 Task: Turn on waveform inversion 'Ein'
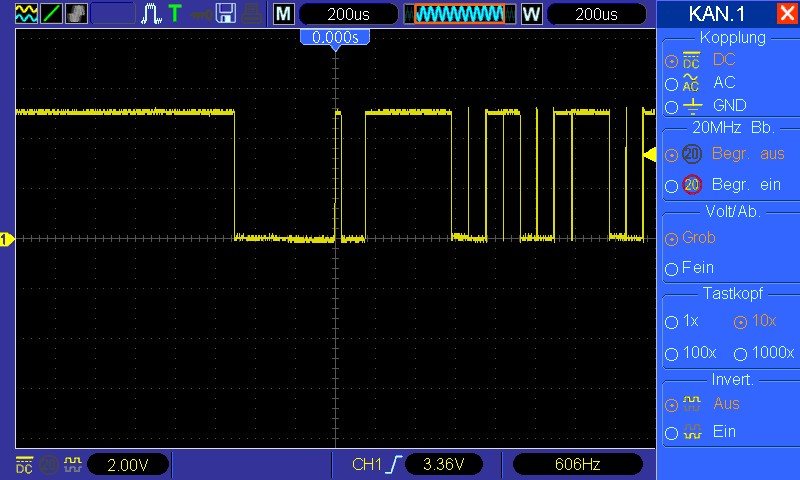click(x=672, y=433)
